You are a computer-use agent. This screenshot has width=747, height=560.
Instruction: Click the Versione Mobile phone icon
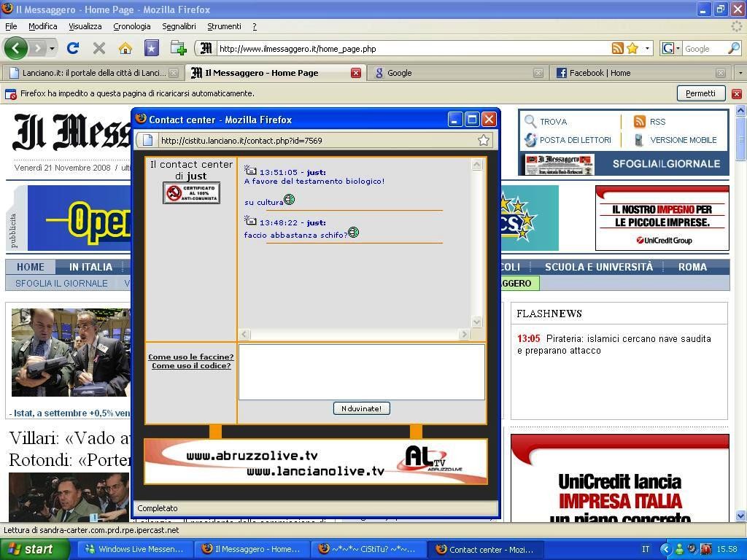(x=639, y=140)
